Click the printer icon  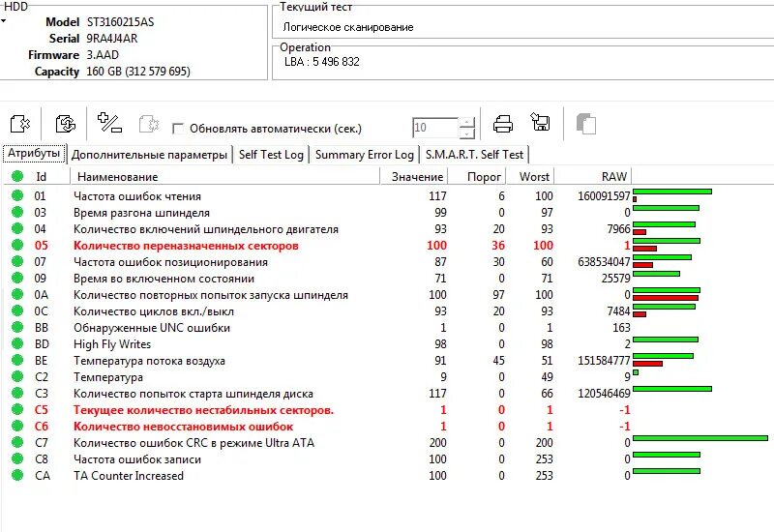coord(503,124)
